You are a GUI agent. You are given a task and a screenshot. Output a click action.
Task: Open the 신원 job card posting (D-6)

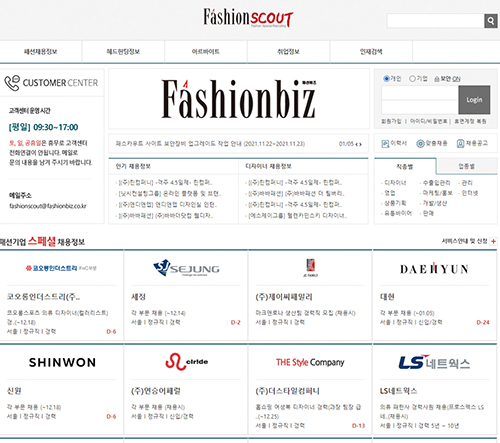pyautogui.click(x=62, y=389)
